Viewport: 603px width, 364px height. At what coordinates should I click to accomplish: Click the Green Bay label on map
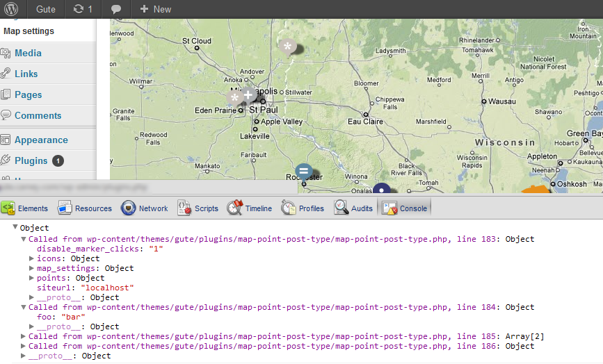click(584, 133)
